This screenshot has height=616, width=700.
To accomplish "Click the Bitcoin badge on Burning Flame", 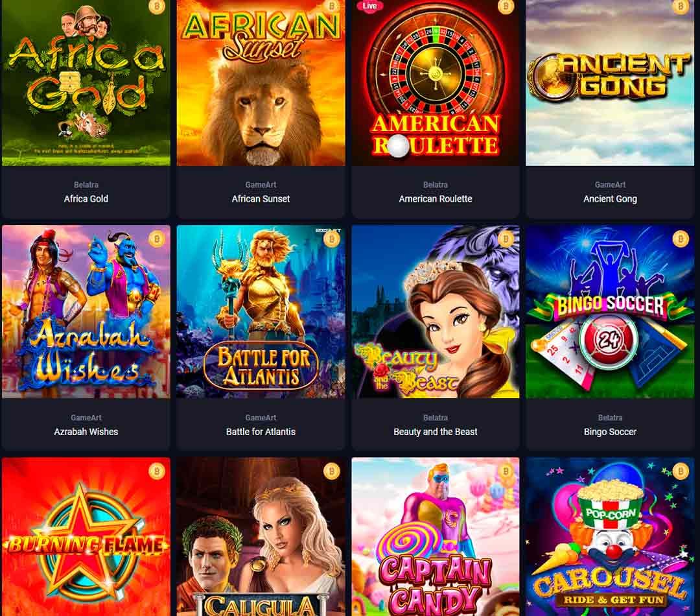I will [157, 471].
